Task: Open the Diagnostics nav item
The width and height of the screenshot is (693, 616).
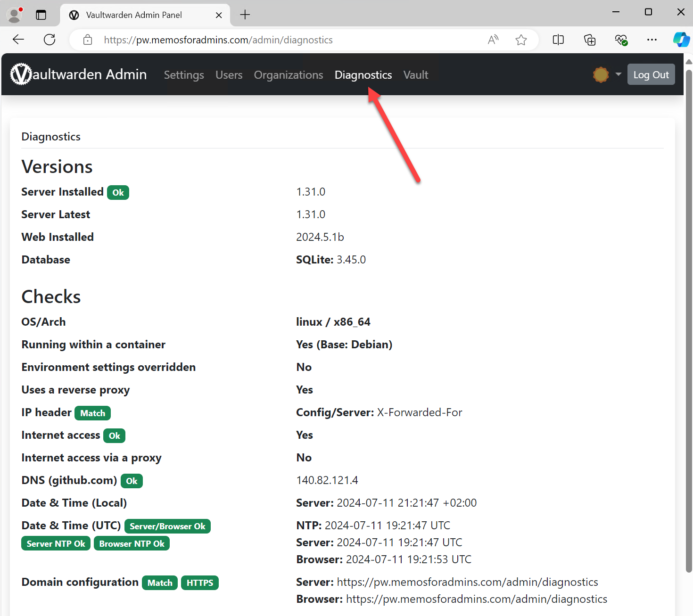Action: (x=363, y=75)
